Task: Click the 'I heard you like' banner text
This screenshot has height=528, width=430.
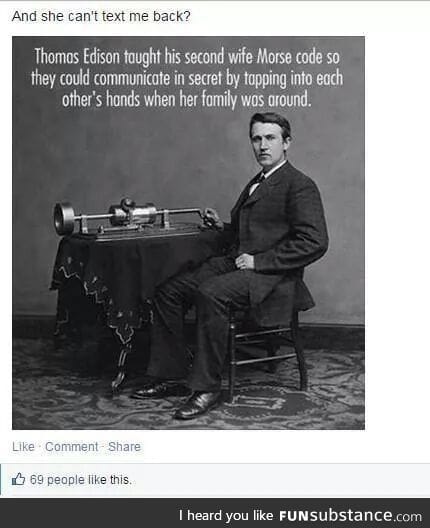Action: (226, 516)
